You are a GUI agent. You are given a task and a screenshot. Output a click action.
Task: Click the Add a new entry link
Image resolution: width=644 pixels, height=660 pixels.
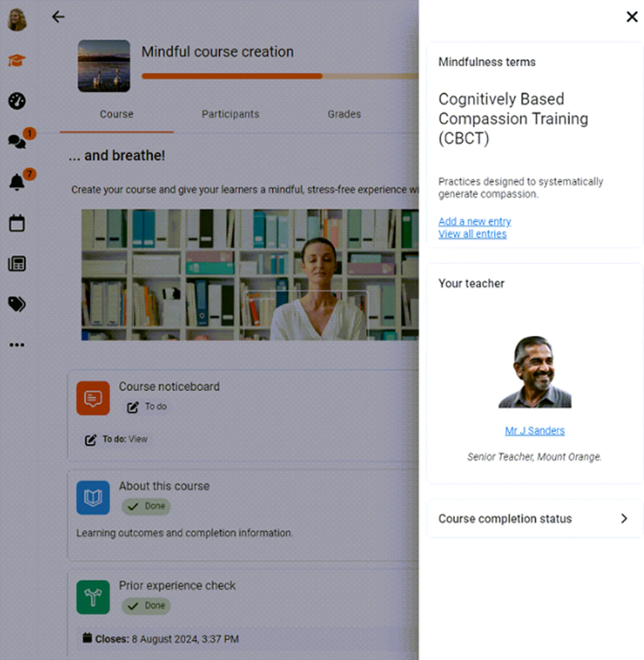(474, 221)
